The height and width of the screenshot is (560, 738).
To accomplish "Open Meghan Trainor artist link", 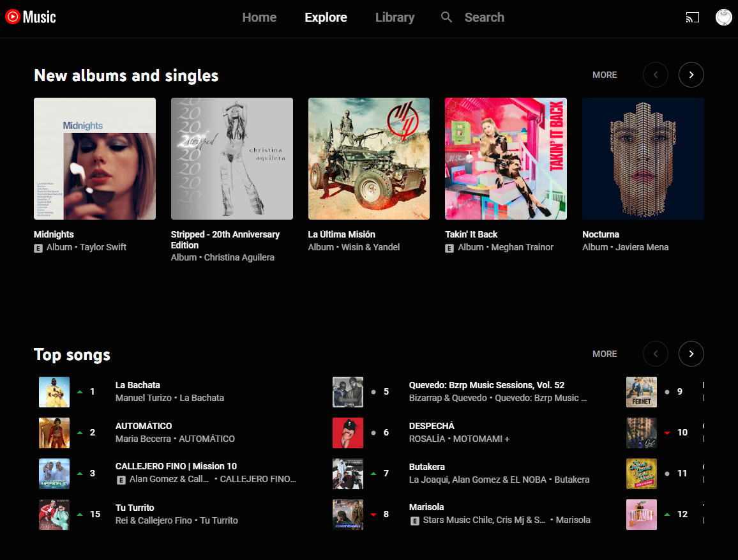I will 522,247.
